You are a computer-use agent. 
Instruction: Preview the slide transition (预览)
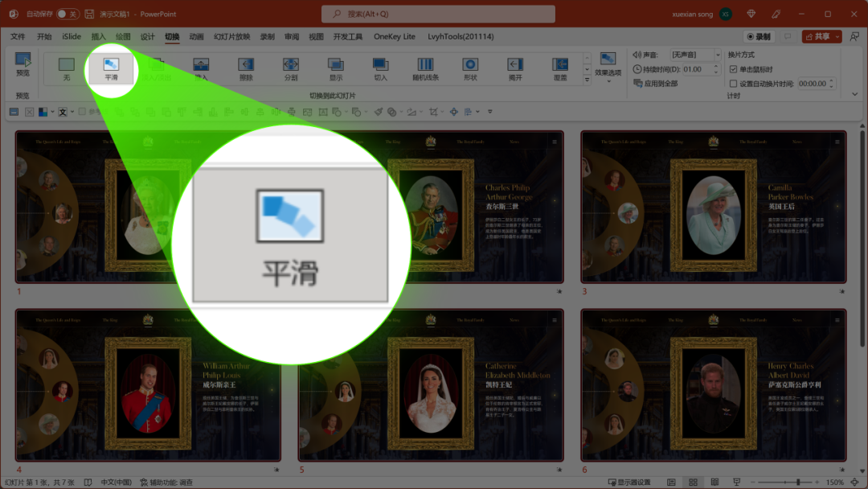coord(23,64)
